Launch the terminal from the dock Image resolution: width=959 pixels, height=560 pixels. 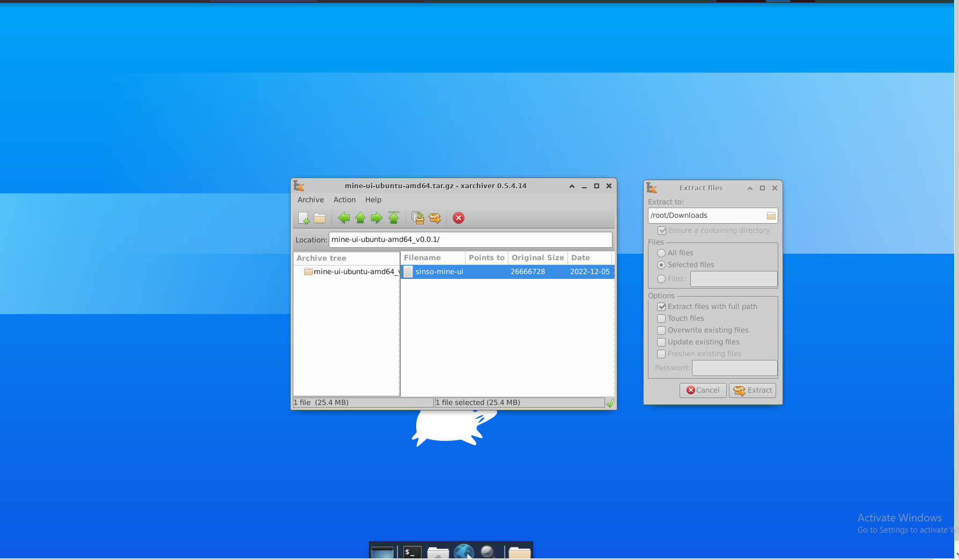click(412, 552)
